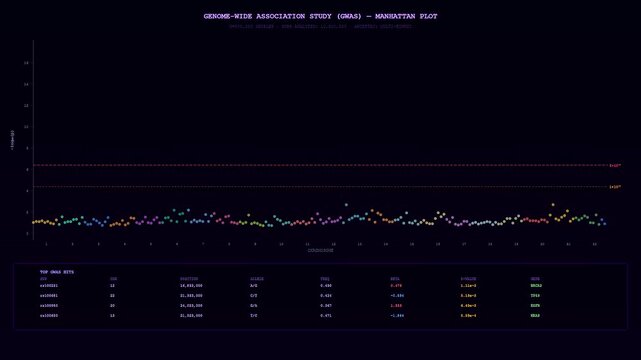Click the frequency value in the BRCA2 row
This screenshot has height=360, width=641.
tap(326, 286)
